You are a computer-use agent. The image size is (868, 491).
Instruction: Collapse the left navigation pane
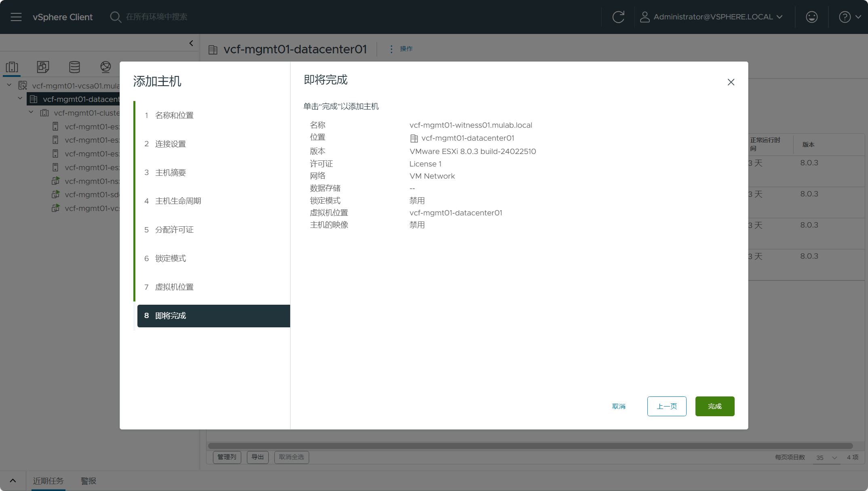tap(191, 43)
